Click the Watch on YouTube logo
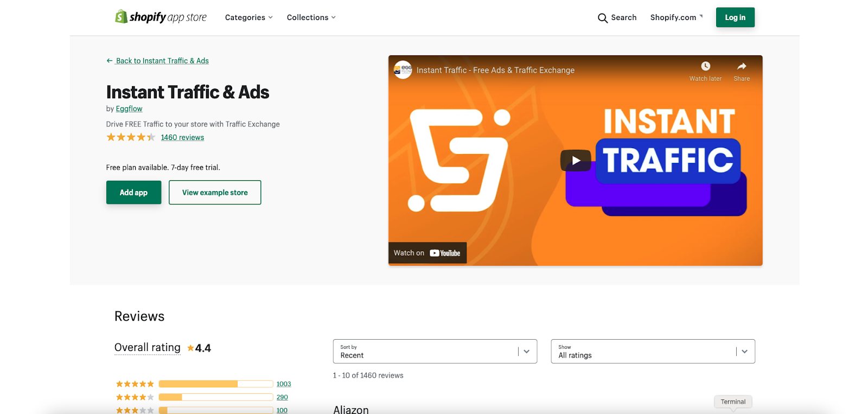Screen dimensions: 868x414 point(445,253)
